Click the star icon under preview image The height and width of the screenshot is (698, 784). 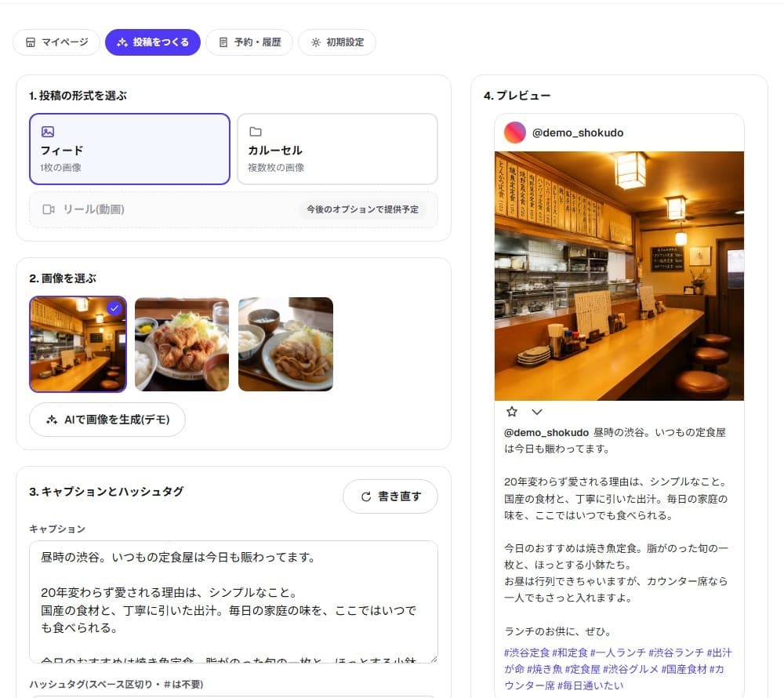tap(511, 412)
